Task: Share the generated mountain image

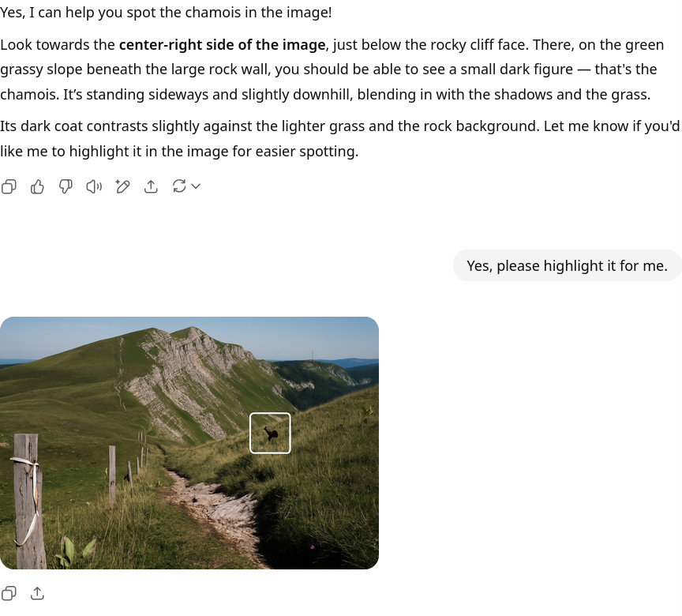Action: (x=37, y=593)
